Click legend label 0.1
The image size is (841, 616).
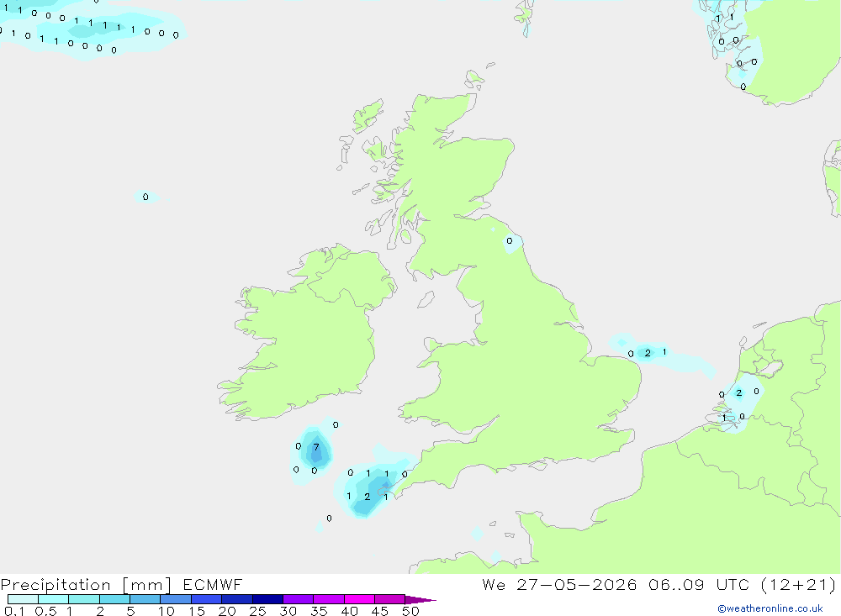14,611
